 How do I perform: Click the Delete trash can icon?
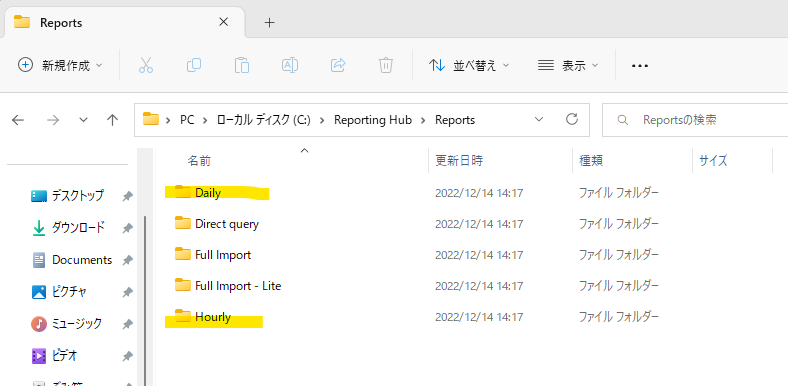tap(385, 65)
